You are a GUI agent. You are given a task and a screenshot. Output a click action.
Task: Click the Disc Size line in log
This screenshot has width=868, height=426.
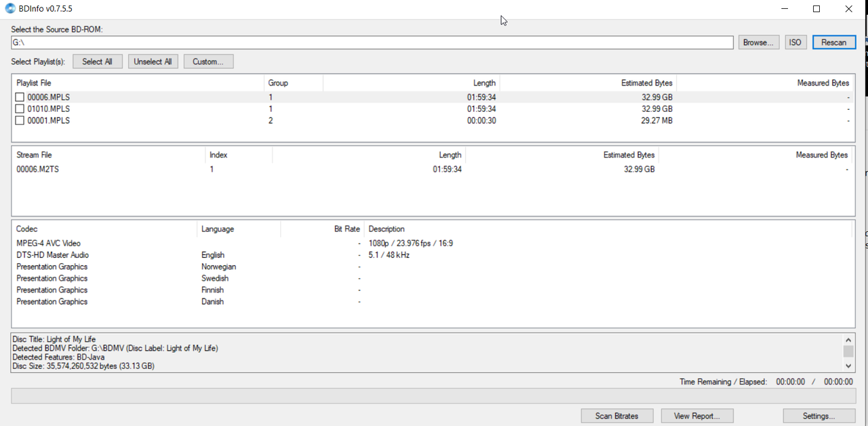click(x=83, y=366)
